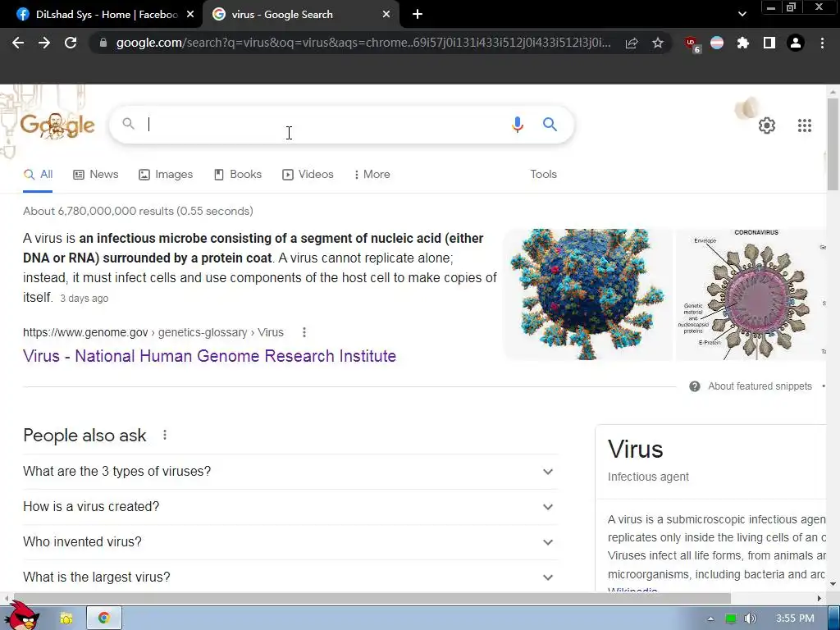Open the Google apps grid

tap(804, 126)
